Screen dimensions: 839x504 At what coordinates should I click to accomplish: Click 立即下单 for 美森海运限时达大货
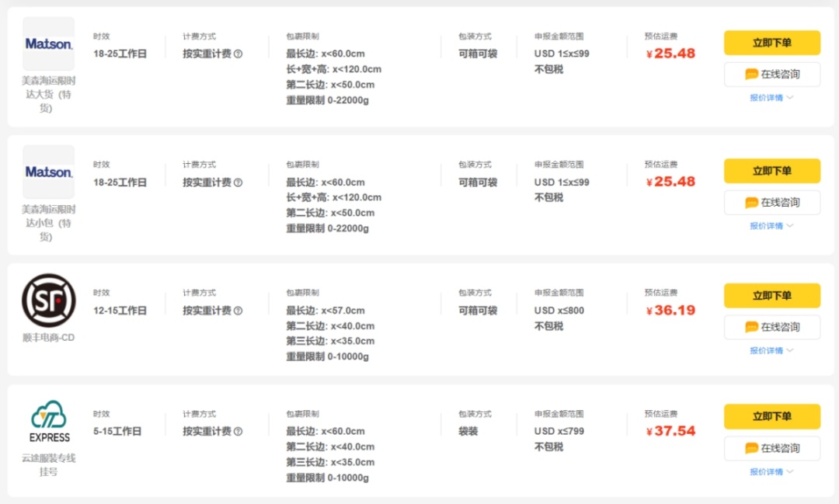click(x=772, y=43)
